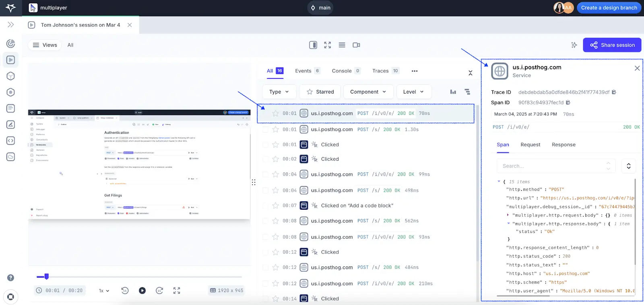644x305 pixels.
Task: Star the first us.i.posthog.com POST row
Action: coord(275,113)
